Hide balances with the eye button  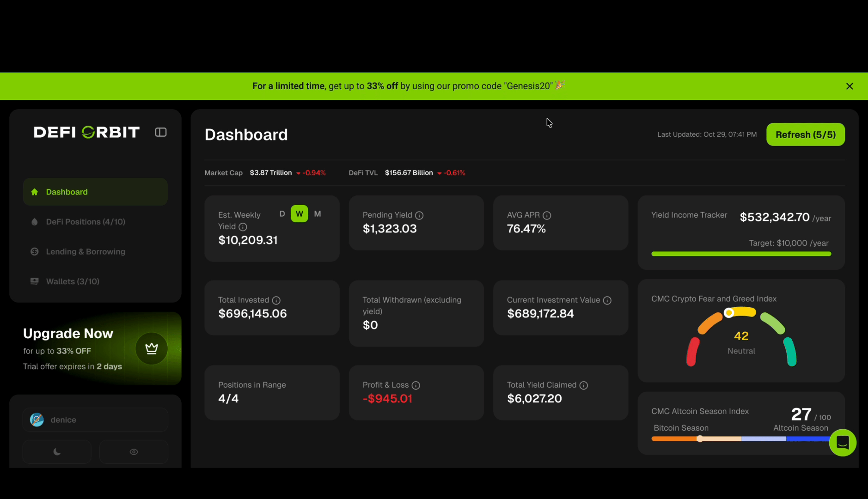coord(134,452)
